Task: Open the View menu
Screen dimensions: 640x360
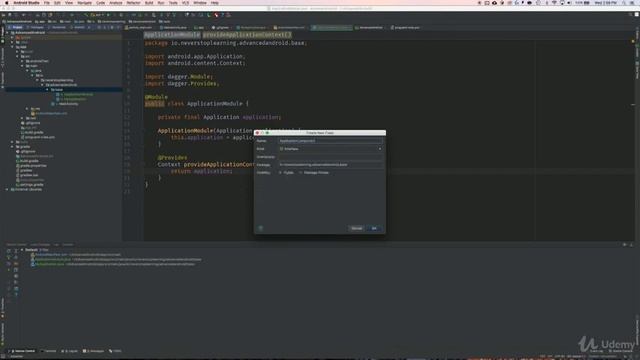Action: pos(69,3)
